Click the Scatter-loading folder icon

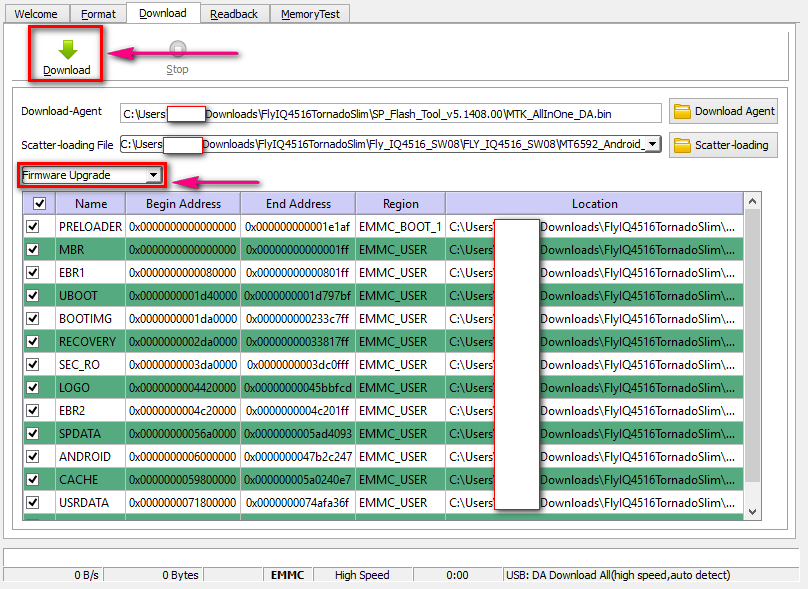(683, 145)
